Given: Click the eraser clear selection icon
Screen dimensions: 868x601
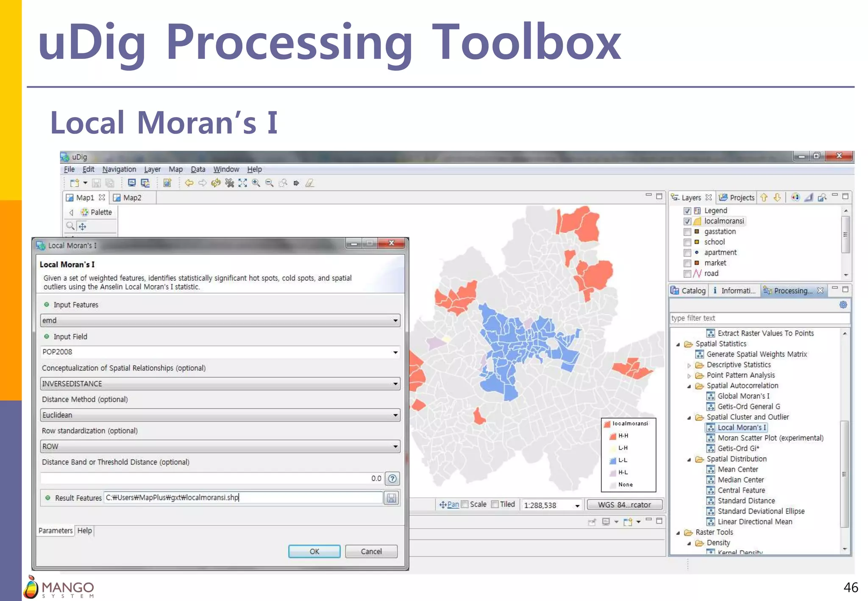Looking at the screenshot, I should [310, 183].
